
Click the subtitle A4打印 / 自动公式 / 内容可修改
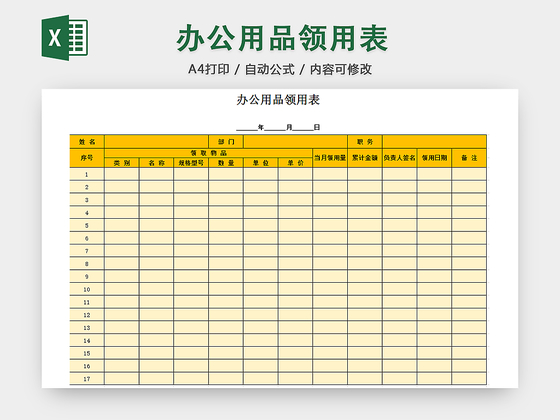(x=280, y=69)
